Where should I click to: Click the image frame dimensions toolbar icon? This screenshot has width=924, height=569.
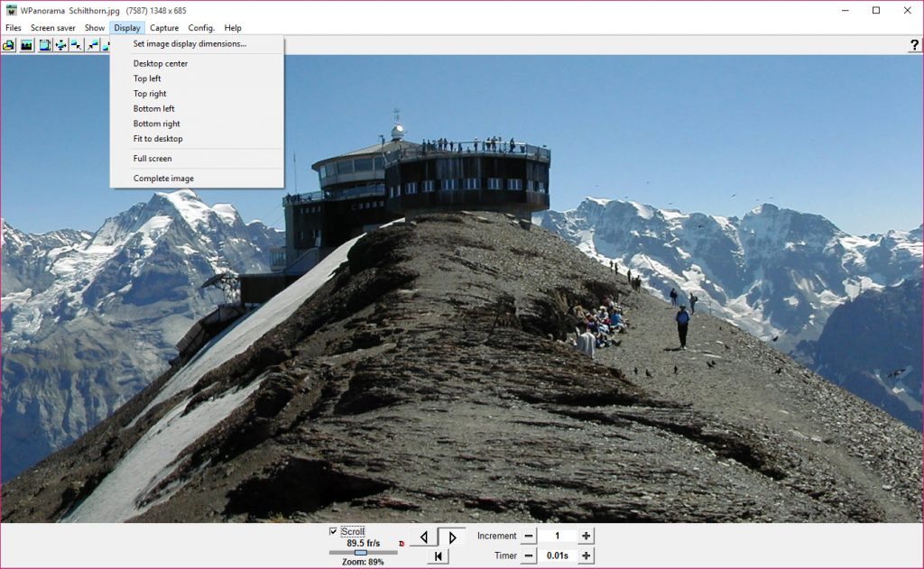coord(45,45)
